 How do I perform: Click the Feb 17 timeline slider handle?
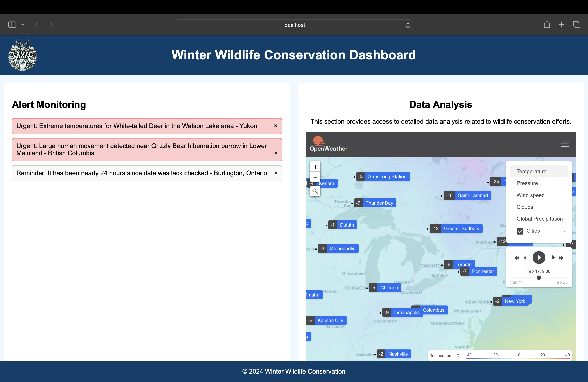(x=539, y=278)
